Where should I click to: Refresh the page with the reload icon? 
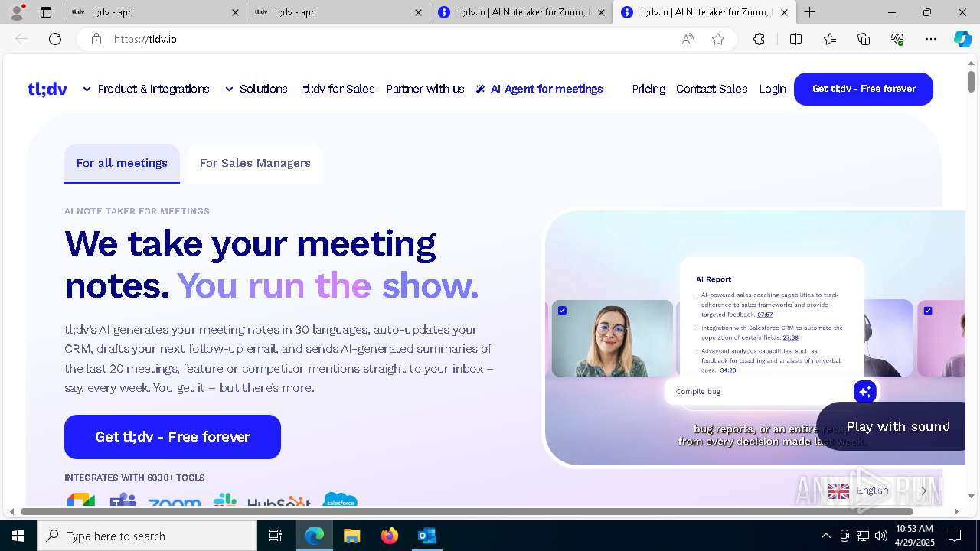pos(55,39)
